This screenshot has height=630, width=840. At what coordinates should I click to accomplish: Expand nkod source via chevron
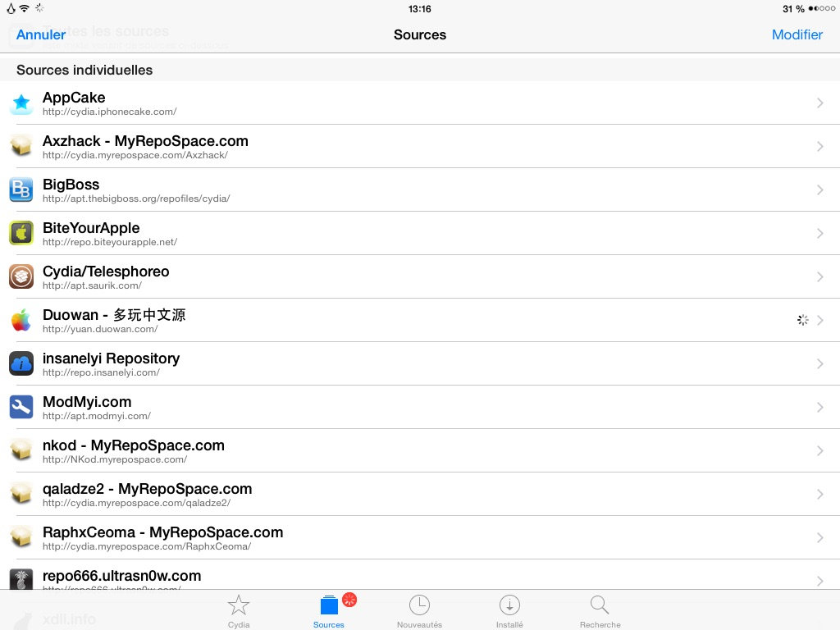point(820,450)
